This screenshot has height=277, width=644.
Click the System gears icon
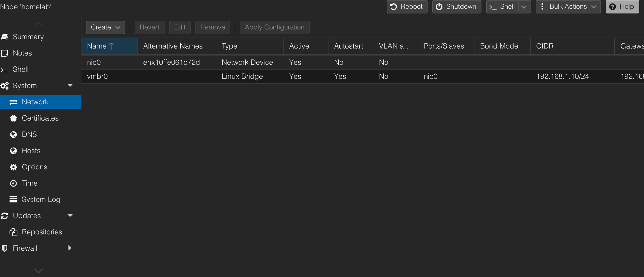coord(4,86)
